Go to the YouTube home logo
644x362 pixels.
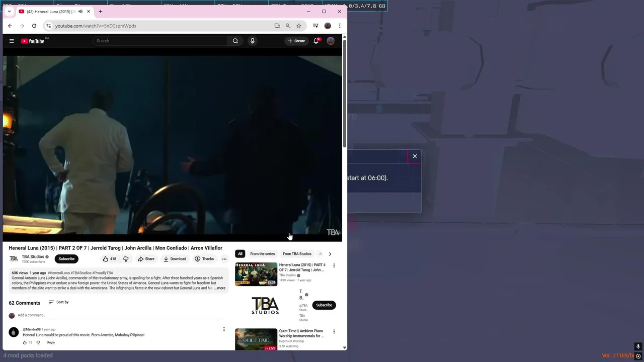pyautogui.click(x=33, y=41)
